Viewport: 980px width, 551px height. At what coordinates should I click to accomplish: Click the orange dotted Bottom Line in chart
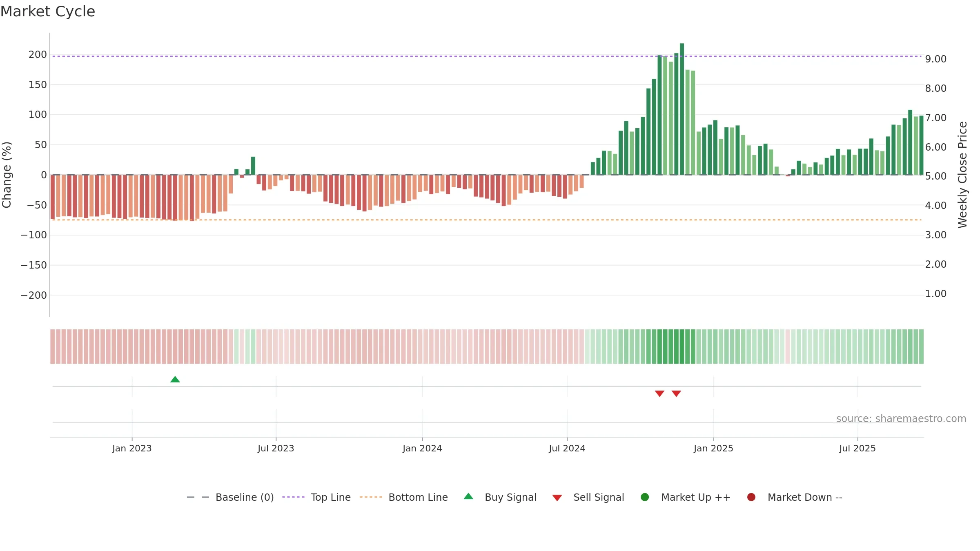pos(487,220)
